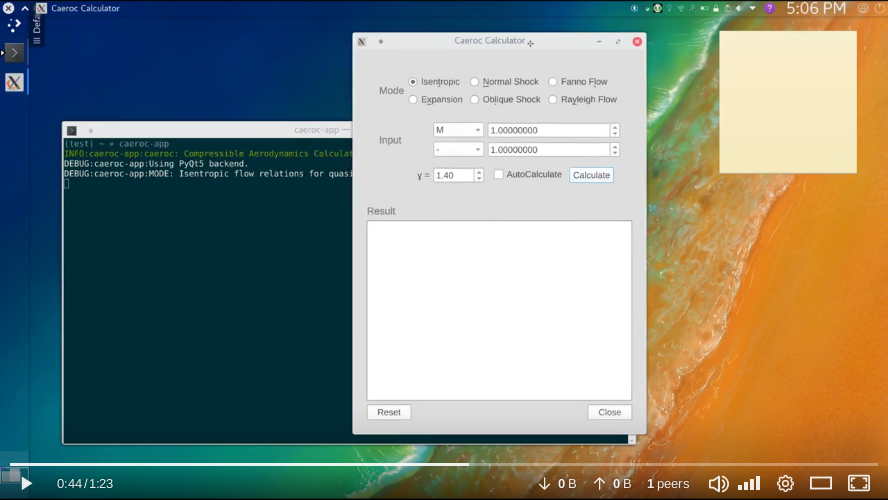Click the yellow sticky note widget
The width and height of the screenshot is (888, 500).
click(788, 102)
